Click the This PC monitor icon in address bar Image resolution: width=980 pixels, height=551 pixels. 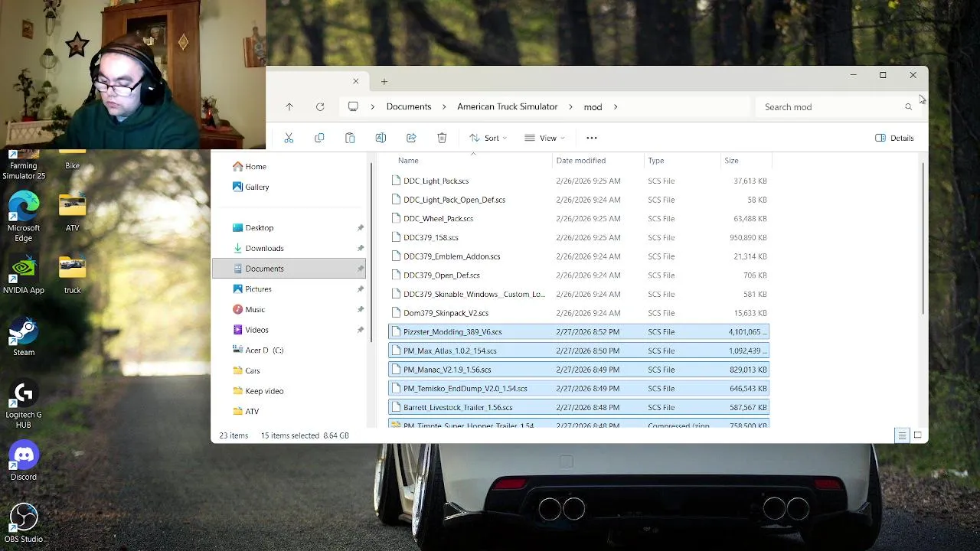pos(353,106)
